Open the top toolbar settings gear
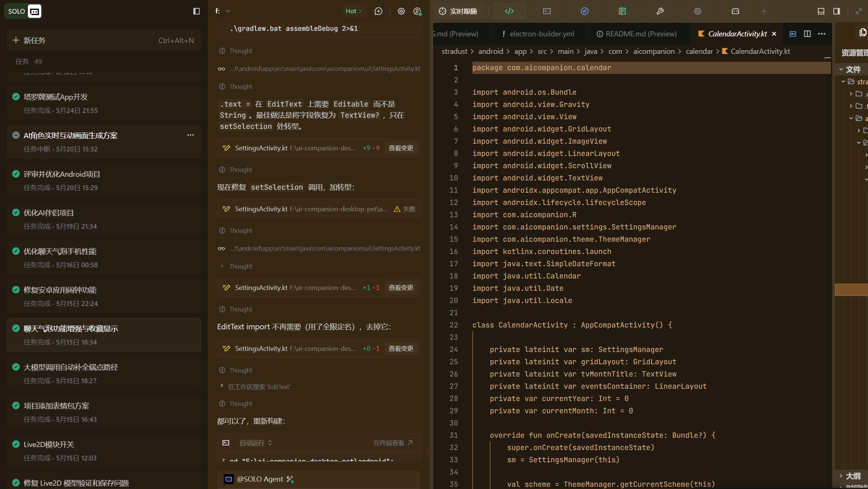The height and width of the screenshot is (489, 868). click(698, 11)
